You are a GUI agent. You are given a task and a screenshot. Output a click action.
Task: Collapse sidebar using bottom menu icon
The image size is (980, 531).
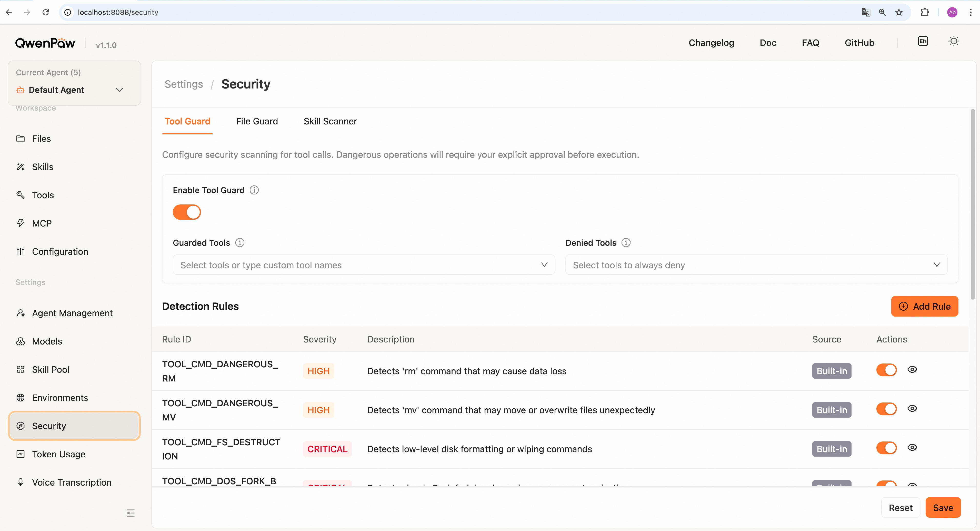tap(131, 513)
